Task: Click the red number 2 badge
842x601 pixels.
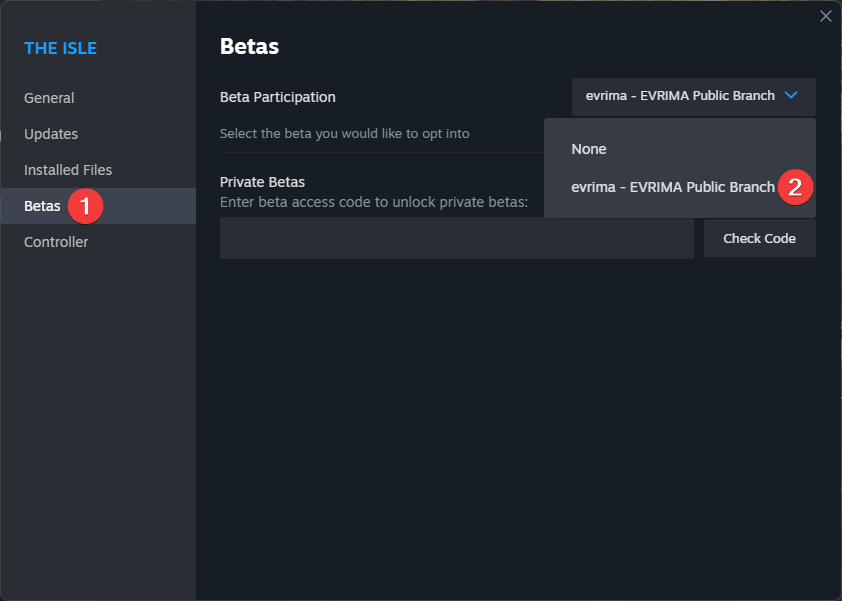Action: (795, 187)
